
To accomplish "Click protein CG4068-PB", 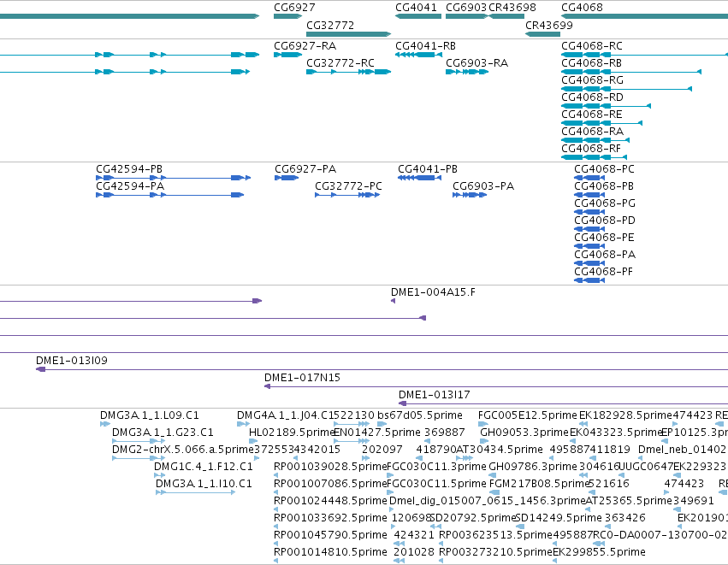I will 604,186.
